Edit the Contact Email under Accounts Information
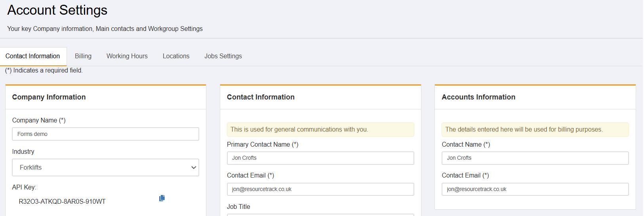The height and width of the screenshot is (216, 644). point(535,189)
